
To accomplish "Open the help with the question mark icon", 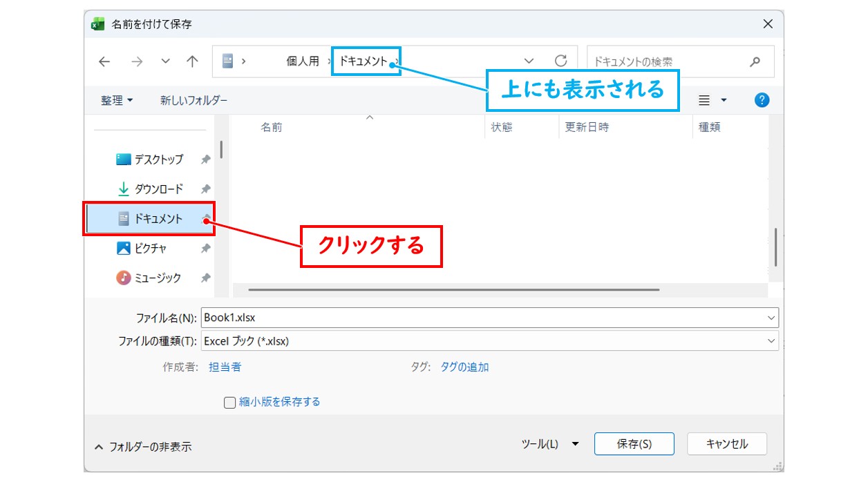I will tap(761, 99).
